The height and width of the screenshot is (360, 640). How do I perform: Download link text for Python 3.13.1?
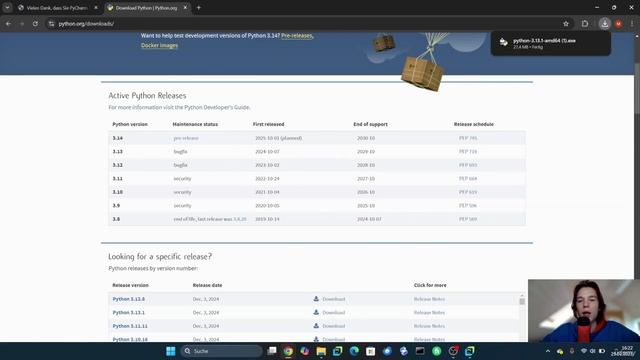pos(333,313)
